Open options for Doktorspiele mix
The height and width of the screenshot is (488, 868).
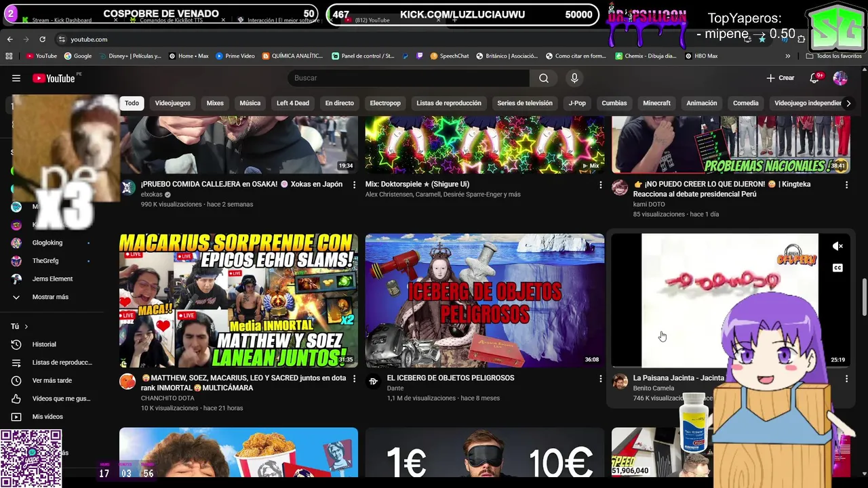coord(600,184)
